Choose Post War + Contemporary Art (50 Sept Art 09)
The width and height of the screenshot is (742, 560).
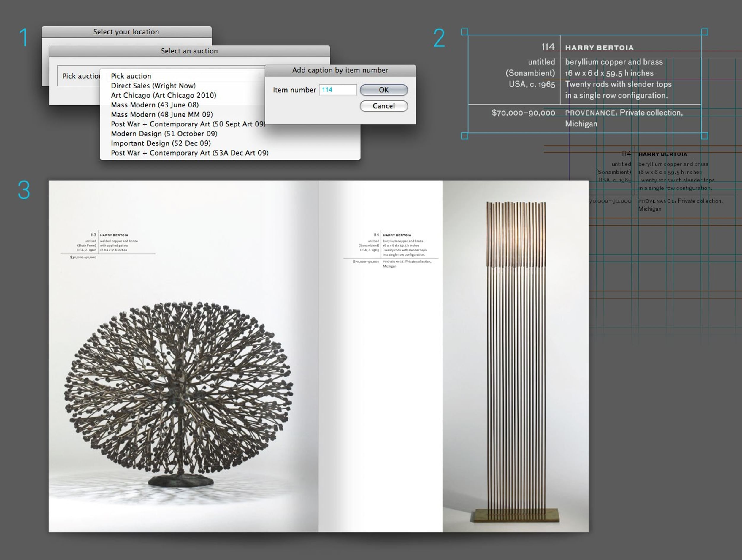click(x=188, y=124)
